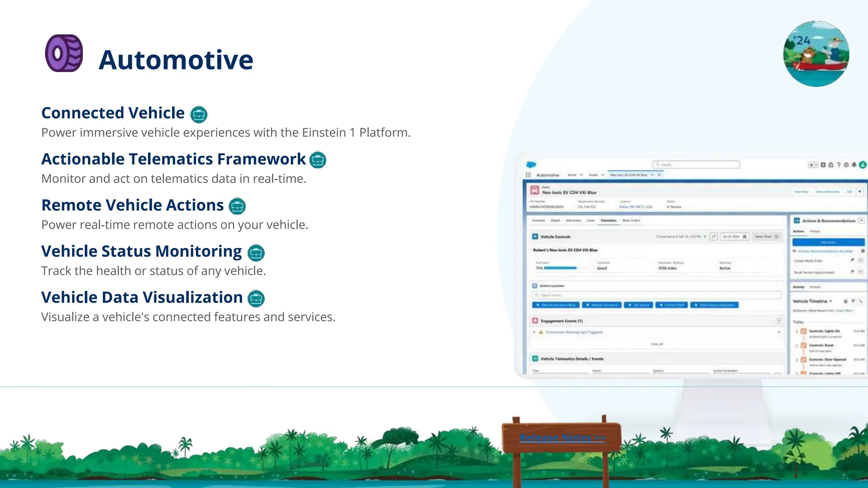Open the App Launcher grid icon

click(528, 175)
